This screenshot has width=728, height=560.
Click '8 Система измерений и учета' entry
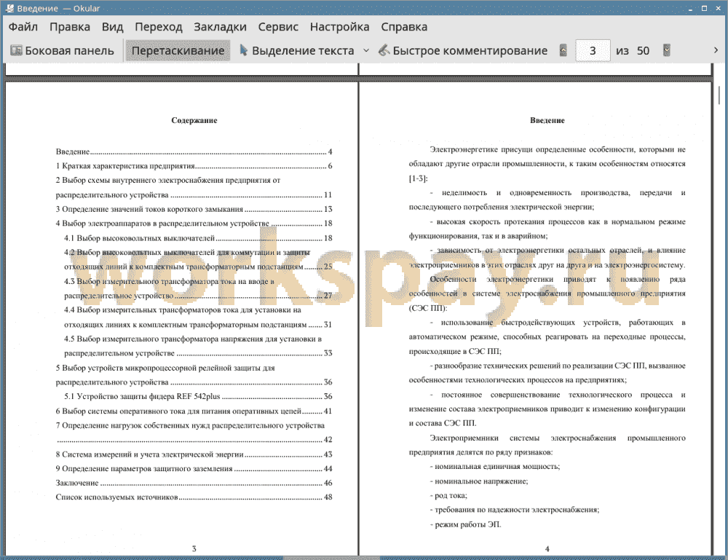click(x=194, y=454)
